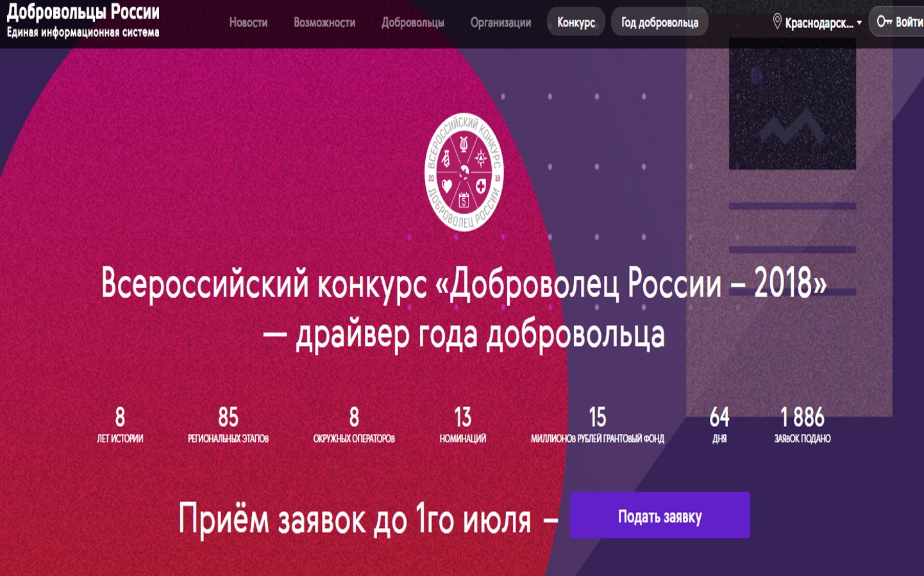Click the Доброволец России round contest emblem

click(464, 172)
